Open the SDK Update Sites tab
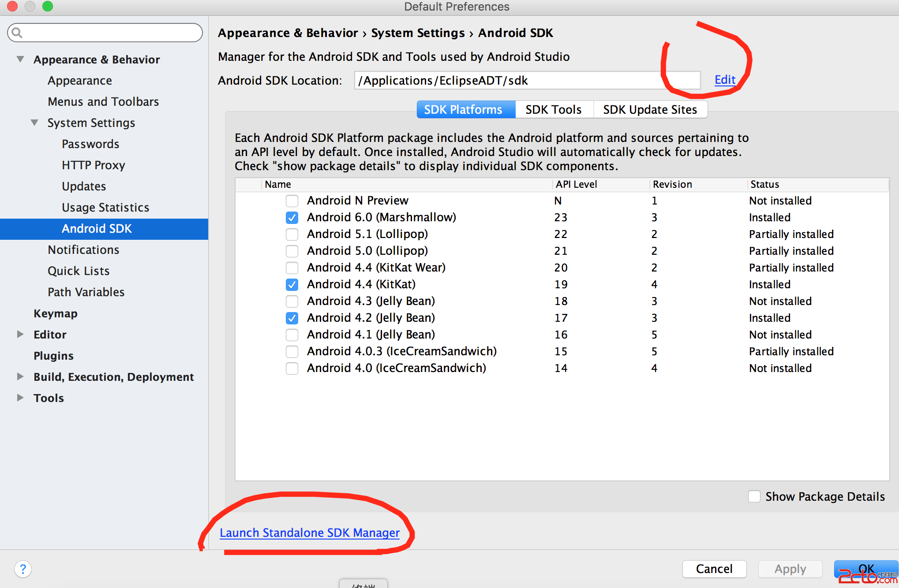 [650, 109]
